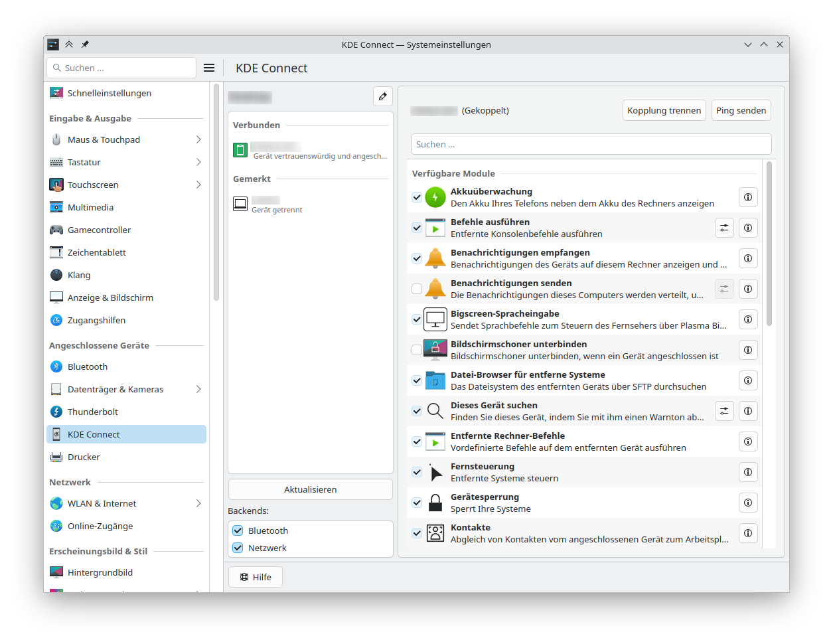This screenshot has height=644, width=833.
Task: Toggle the Netzwerk backend checkbox
Action: [238, 548]
